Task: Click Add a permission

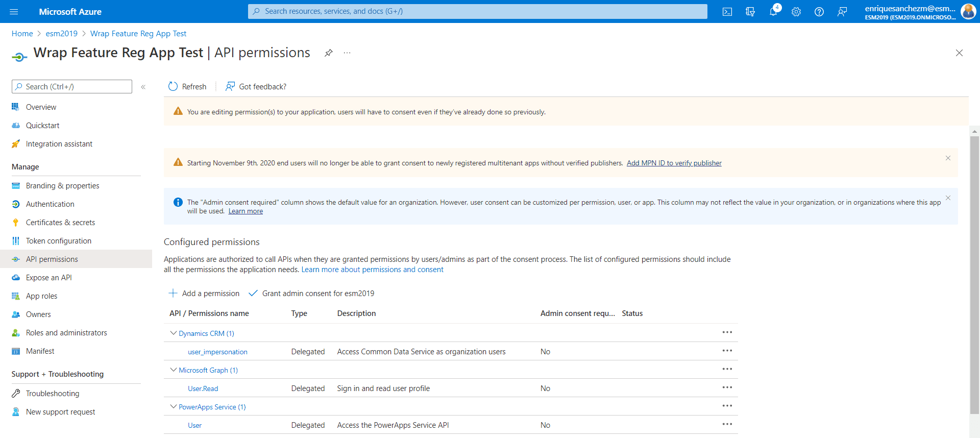Action: pos(204,294)
